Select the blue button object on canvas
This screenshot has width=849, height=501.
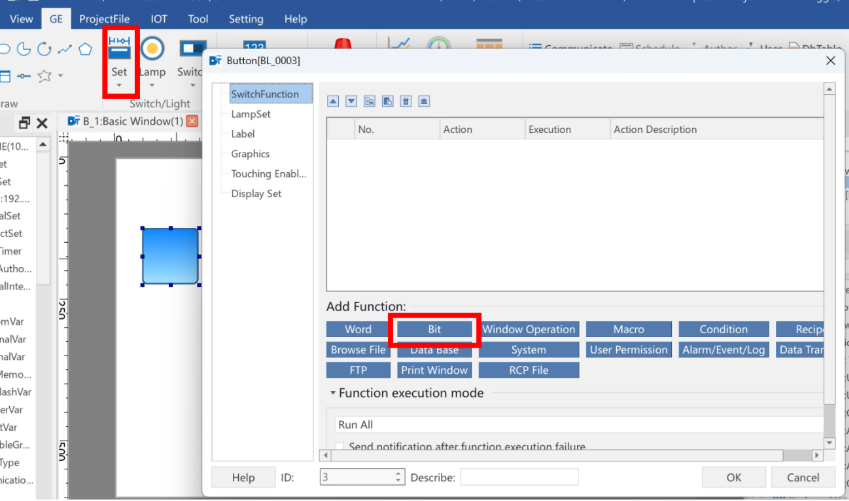[x=171, y=256]
